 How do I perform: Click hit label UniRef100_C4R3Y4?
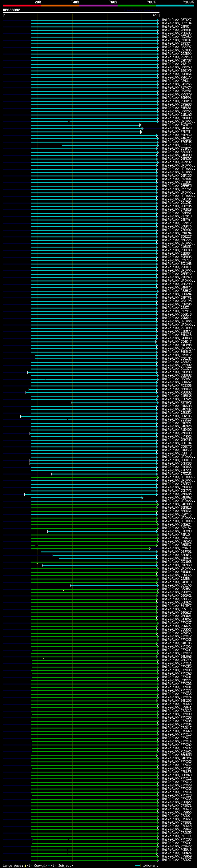pos(176,758)
